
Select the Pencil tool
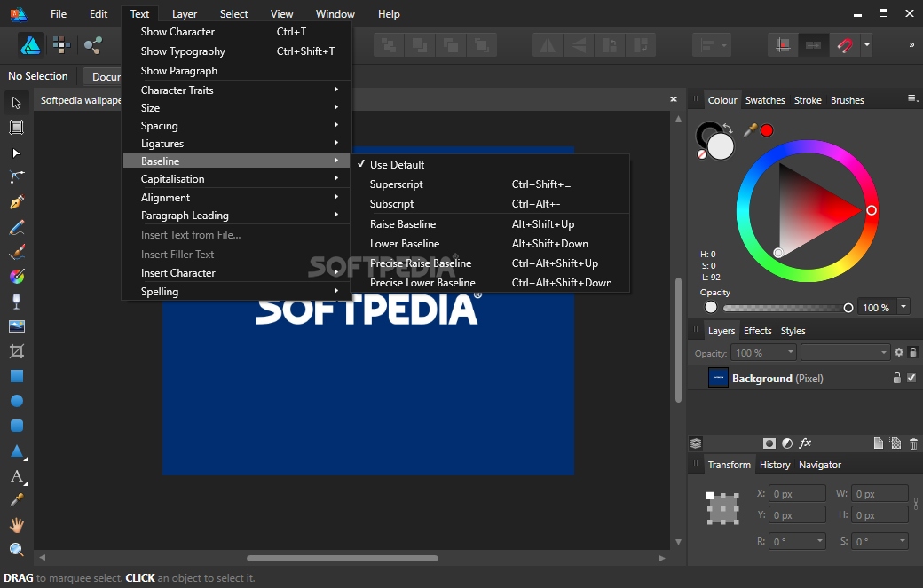(x=17, y=228)
